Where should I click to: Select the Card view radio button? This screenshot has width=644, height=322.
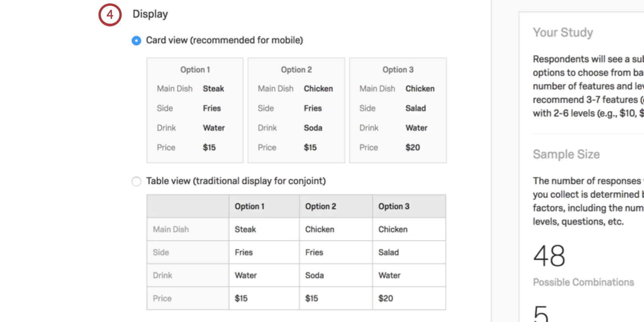coord(136,41)
